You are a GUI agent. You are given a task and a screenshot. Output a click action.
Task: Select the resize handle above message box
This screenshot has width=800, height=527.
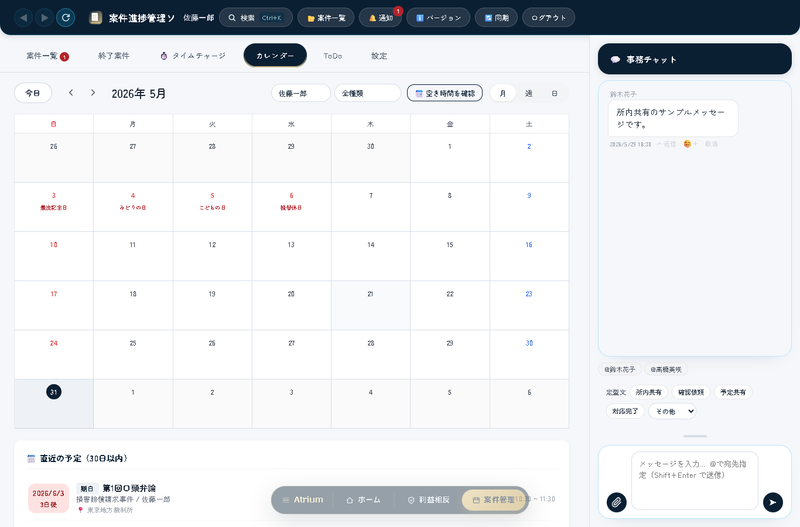point(695,436)
